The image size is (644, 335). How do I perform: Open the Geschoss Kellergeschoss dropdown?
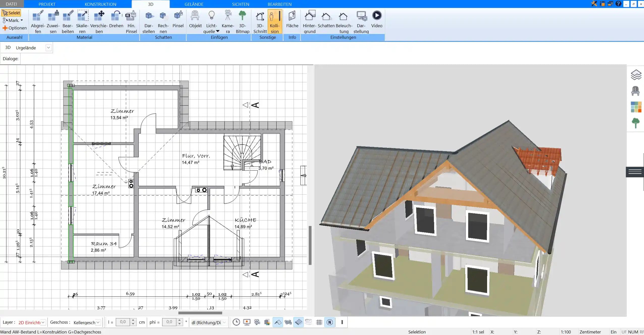click(98, 322)
